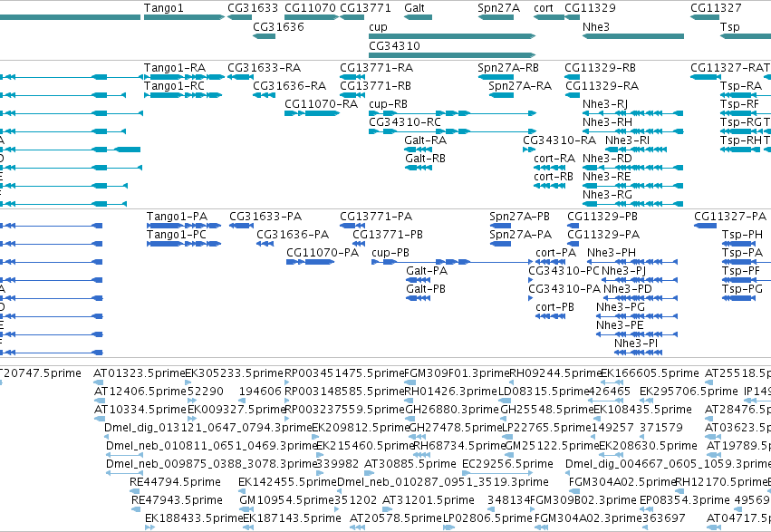Screen dimensions: 771x532
Task: Select the cup-PB protein feature
Action: (452, 262)
